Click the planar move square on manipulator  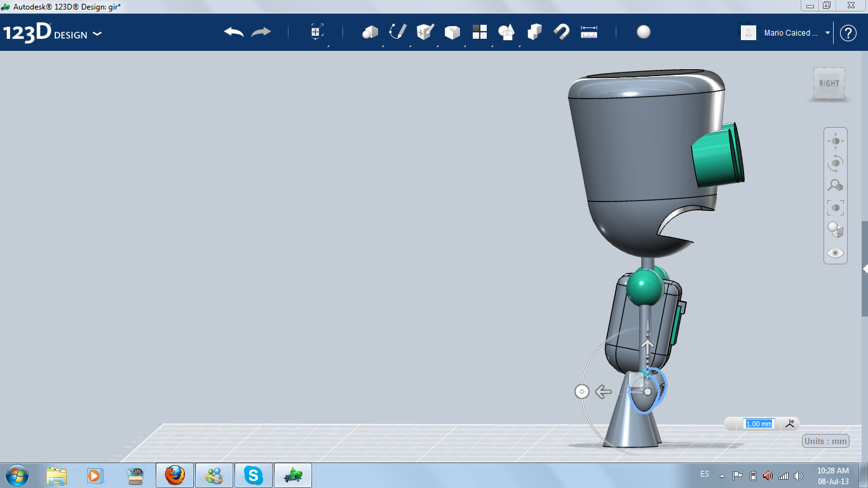point(637,380)
